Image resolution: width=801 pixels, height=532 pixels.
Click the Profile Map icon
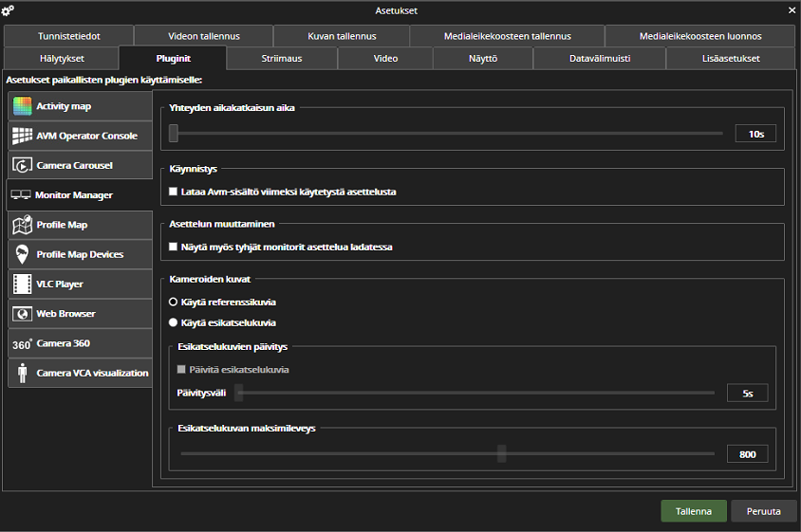[x=22, y=225]
